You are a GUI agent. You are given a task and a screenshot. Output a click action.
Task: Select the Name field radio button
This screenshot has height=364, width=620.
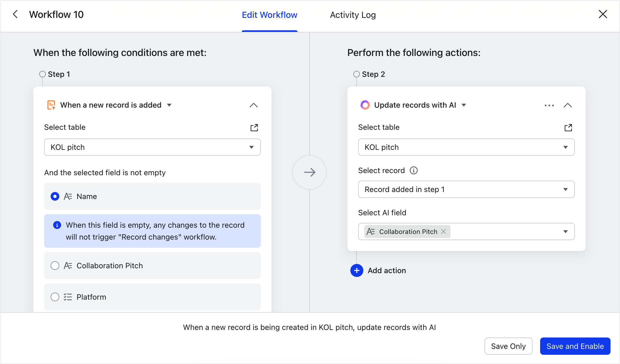tap(55, 196)
